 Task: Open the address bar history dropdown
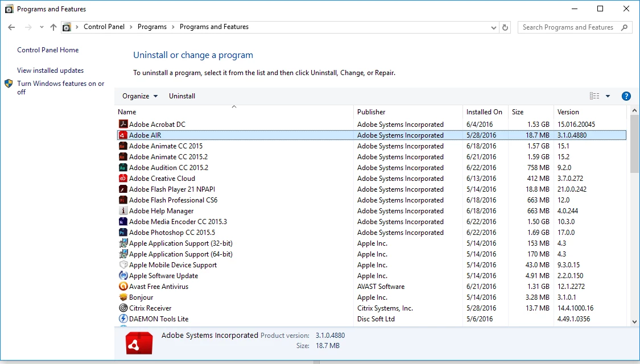(493, 27)
